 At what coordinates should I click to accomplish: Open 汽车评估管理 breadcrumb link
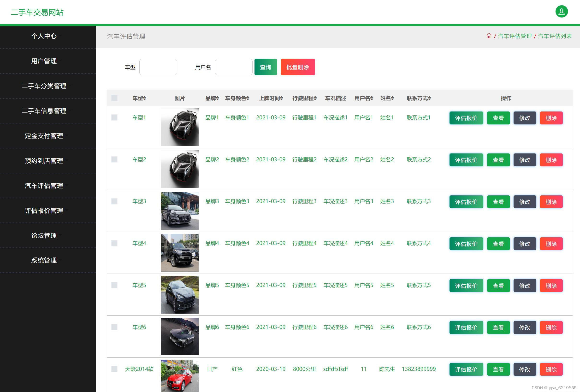(515, 36)
